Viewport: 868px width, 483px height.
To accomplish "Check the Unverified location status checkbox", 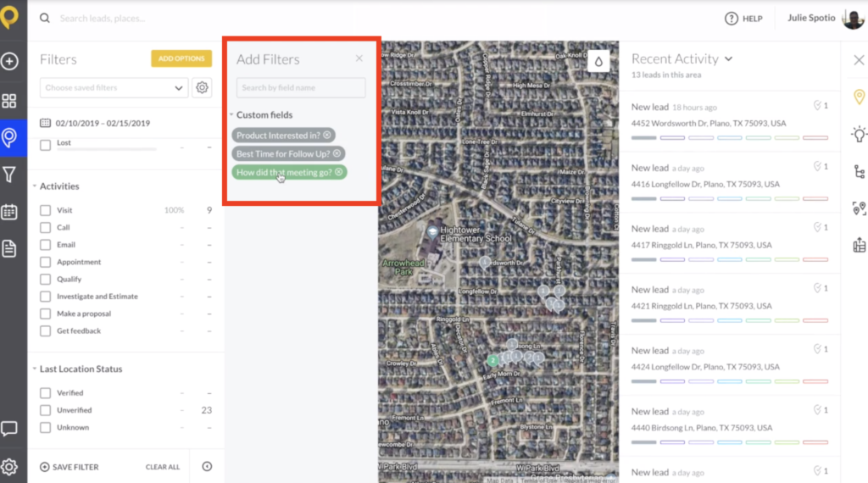I will pyautogui.click(x=46, y=410).
